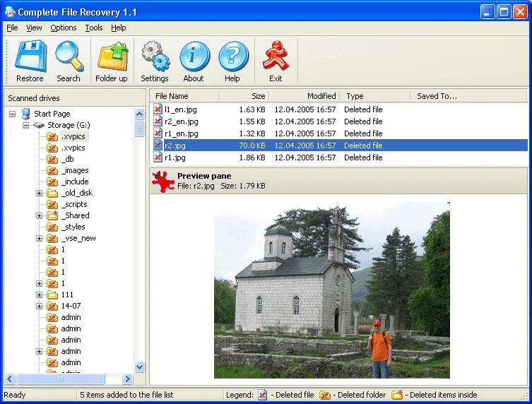Collapse the Start Page tree node

pyautogui.click(x=13, y=114)
